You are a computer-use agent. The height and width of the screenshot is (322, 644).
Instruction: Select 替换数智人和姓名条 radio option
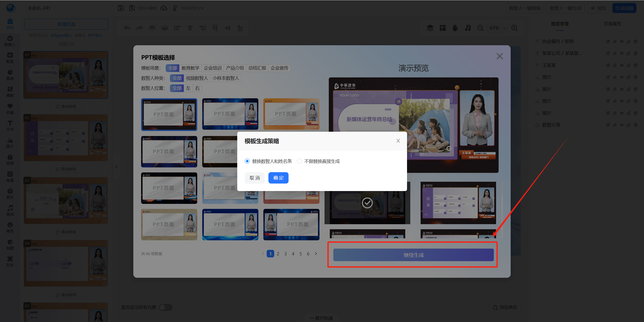(247, 161)
